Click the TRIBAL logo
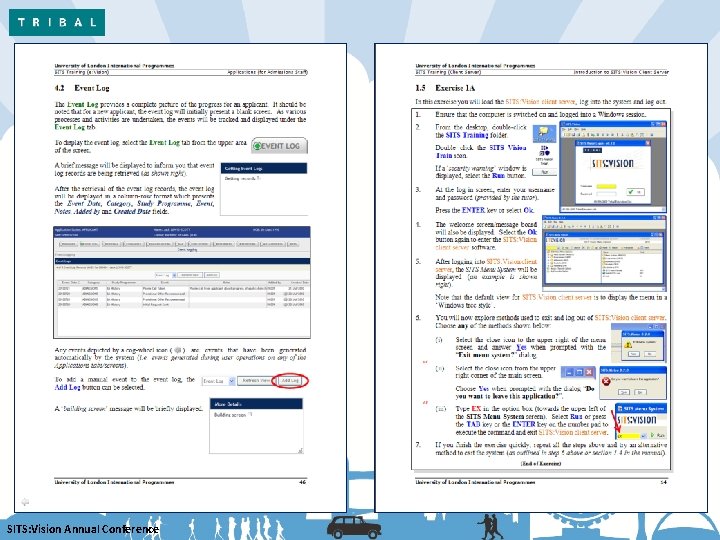Image resolution: width=720 pixels, height=540 pixels. click(57, 22)
